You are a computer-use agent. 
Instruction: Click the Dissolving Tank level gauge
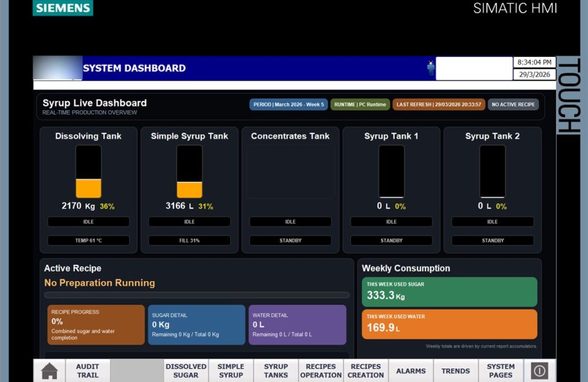pyautogui.click(x=88, y=171)
